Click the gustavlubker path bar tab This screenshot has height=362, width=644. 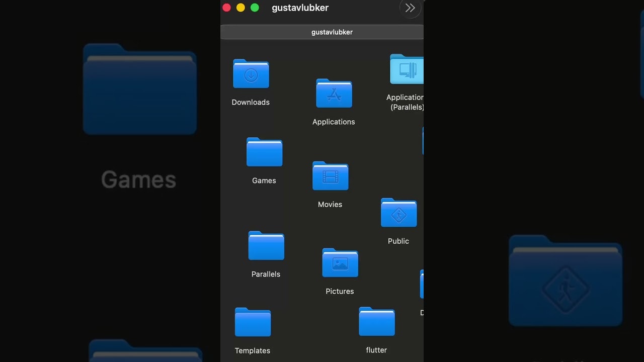pyautogui.click(x=322, y=32)
